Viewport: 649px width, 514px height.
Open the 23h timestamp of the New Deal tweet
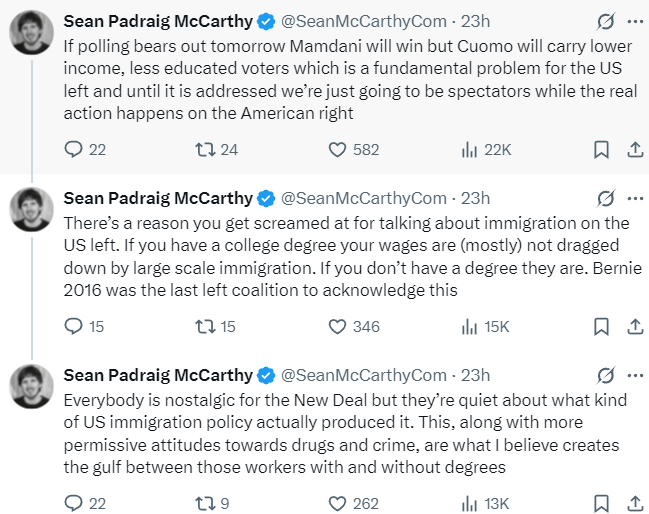tap(475, 376)
